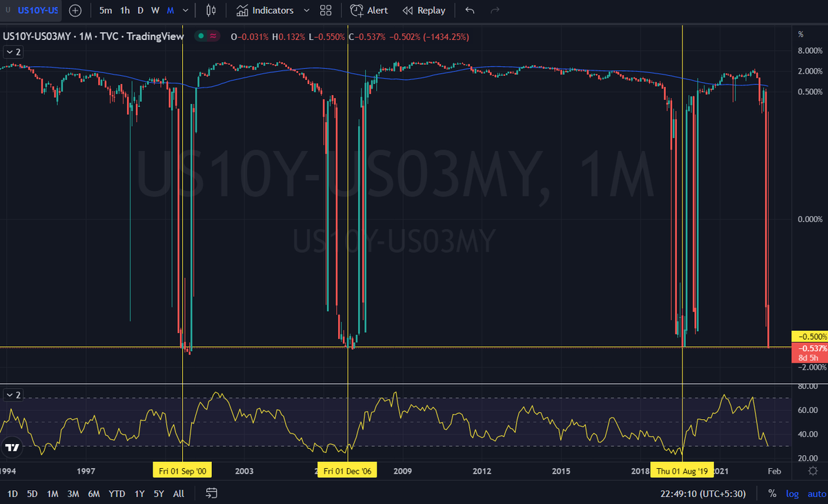Select the D daily timeframe
The width and height of the screenshot is (828, 504).
point(141,10)
